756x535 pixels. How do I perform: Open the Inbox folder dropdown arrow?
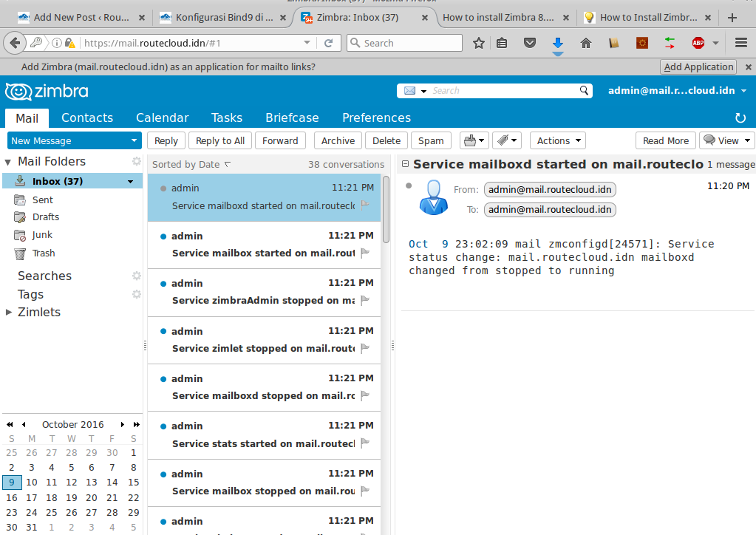(x=130, y=182)
